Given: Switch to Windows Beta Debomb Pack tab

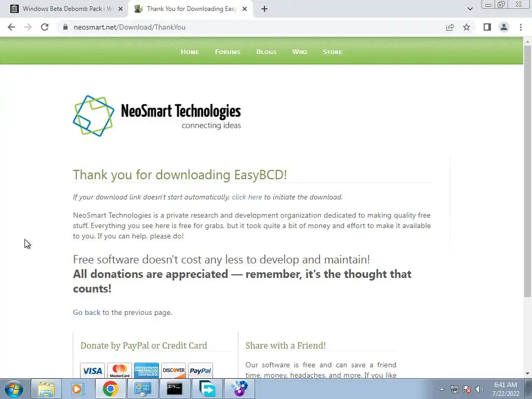Looking at the screenshot, I should pyautogui.click(x=66, y=9).
